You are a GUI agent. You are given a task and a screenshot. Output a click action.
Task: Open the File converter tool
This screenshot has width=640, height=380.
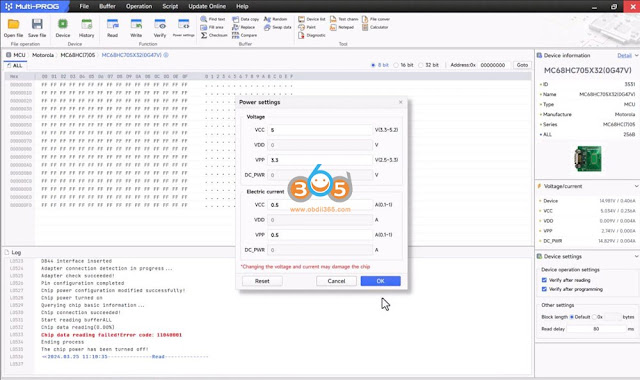376,19
